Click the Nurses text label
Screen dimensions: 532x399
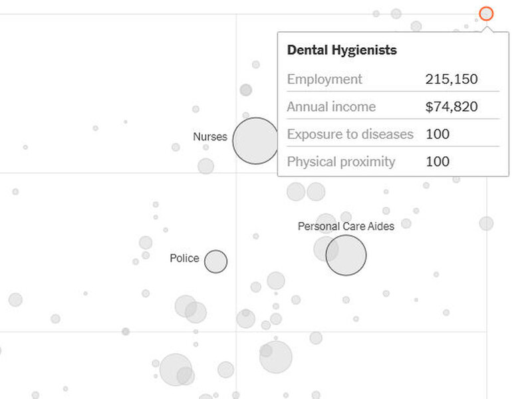pos(210,136)
